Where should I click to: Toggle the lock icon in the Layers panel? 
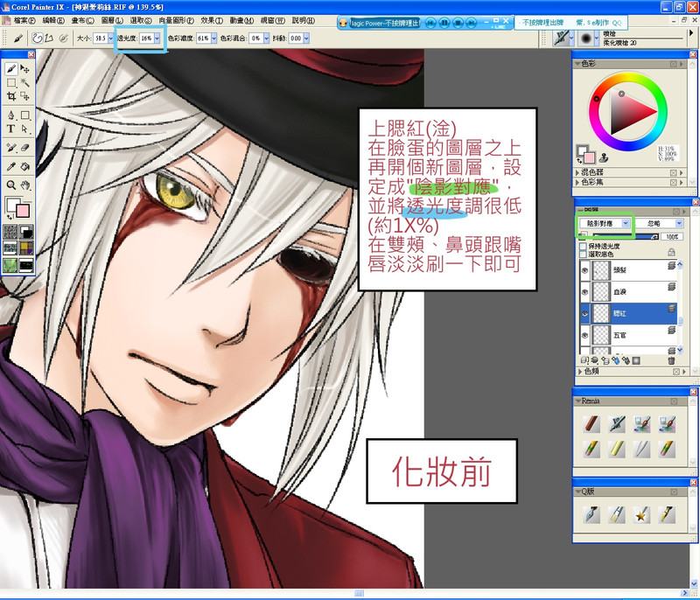pyautogui.click(x=671, y=253)
